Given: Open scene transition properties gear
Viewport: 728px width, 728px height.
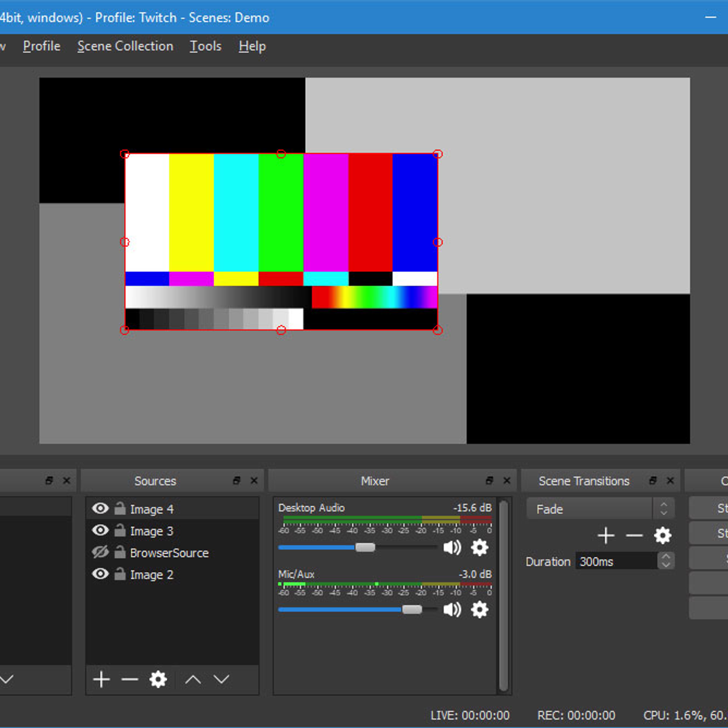Looking at the screenshot, I should click(662, 535).
